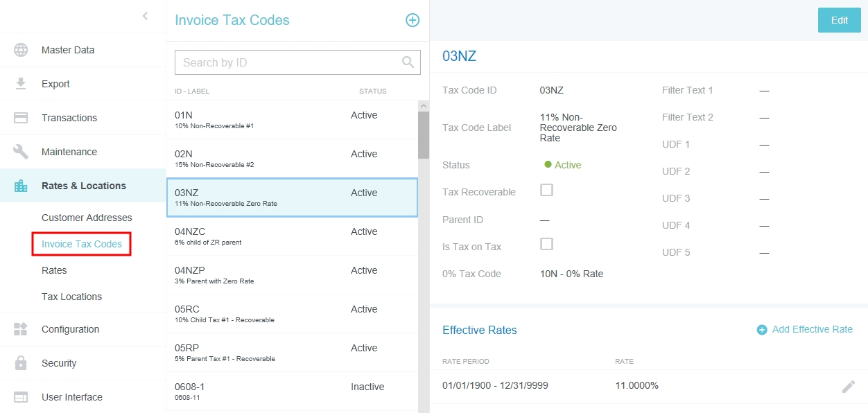Click the Search by ID input field
The image size is (868, 413).
tap(288, 62)
